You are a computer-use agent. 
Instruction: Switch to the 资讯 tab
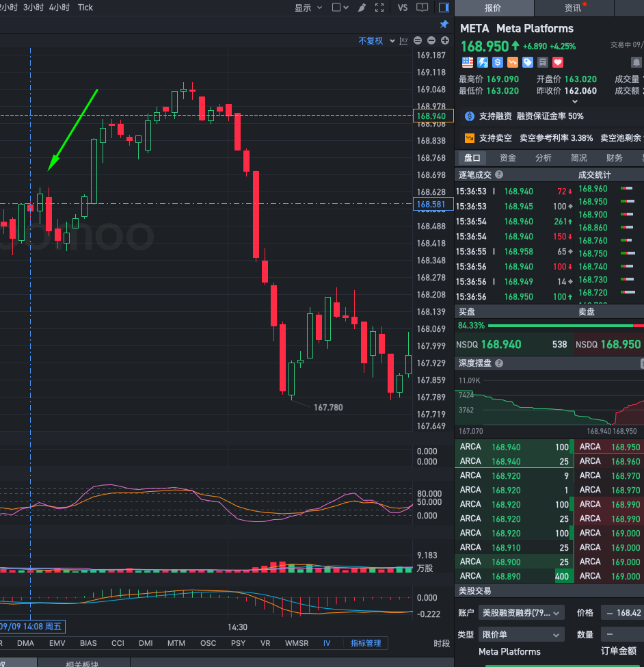pos(574,8)
